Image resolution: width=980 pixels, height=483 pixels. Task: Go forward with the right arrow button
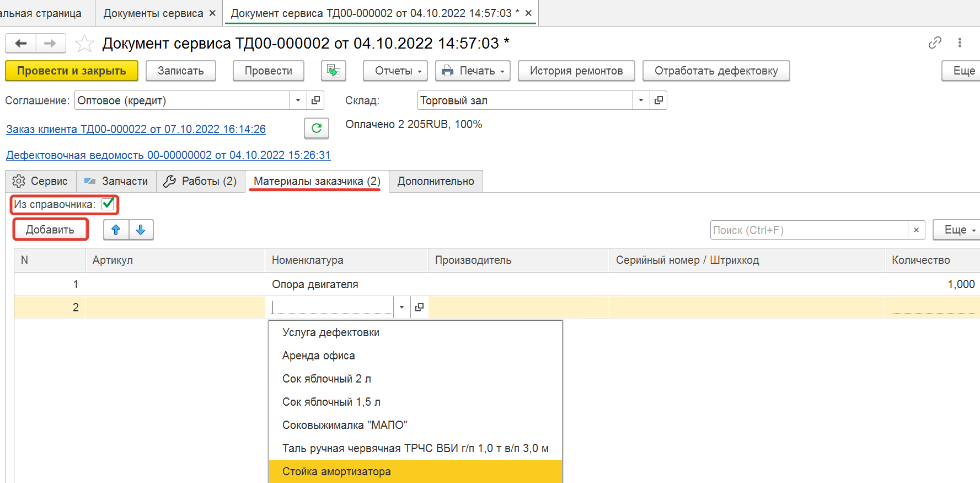50,43
